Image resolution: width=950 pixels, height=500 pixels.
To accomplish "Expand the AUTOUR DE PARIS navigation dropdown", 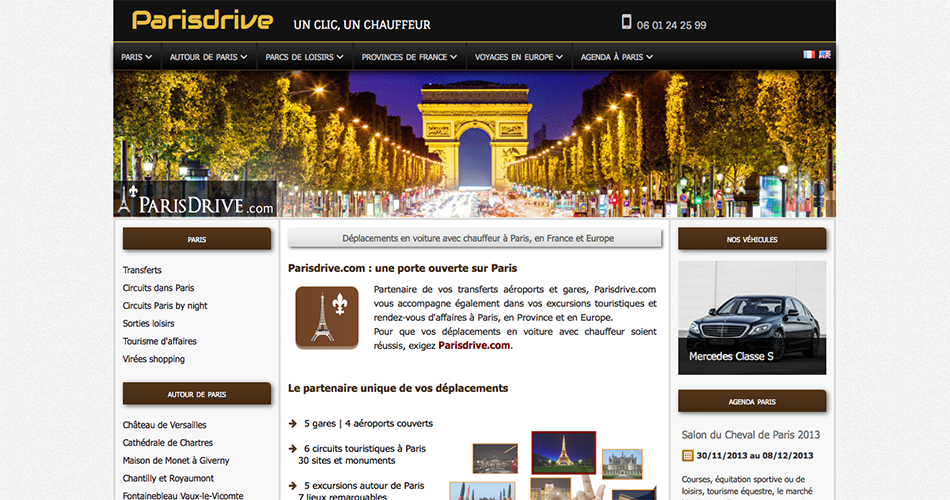I will (208, 57).
